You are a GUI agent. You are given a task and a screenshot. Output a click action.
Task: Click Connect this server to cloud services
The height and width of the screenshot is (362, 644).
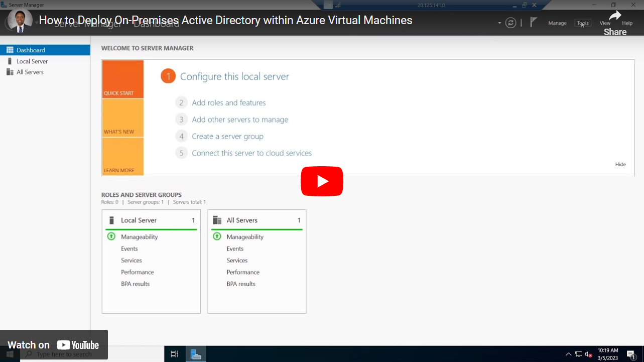click(x=251, y=153)
